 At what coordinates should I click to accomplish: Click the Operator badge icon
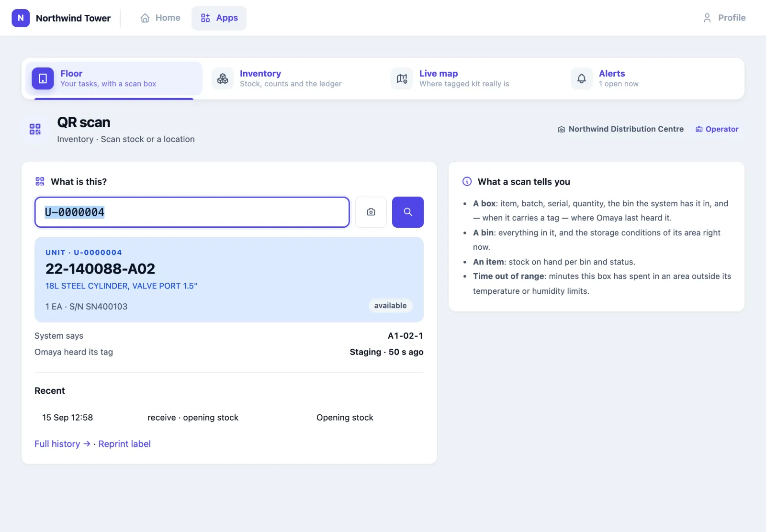(x=699, y=129)
